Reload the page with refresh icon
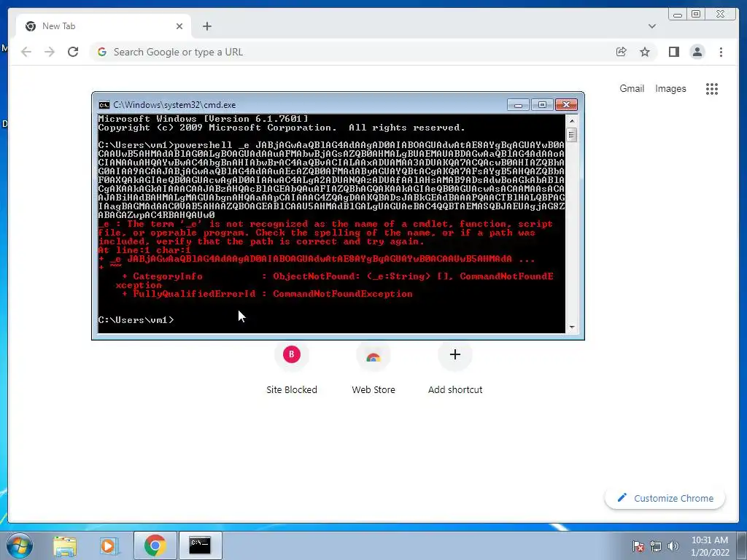The image size is (747, 560). [x=73, y=52]
